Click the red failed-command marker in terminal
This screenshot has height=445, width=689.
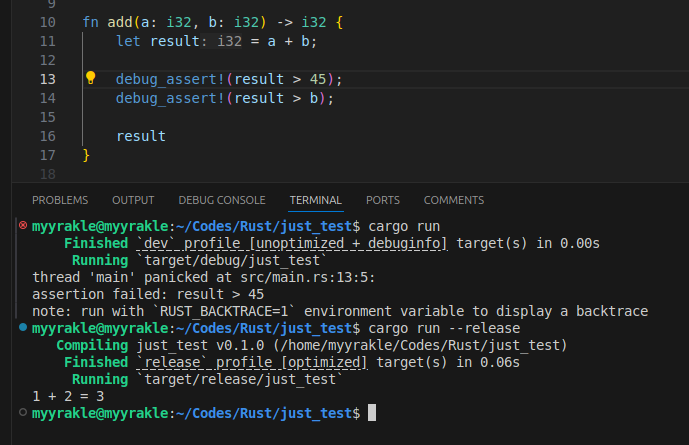tap(23, 226)
